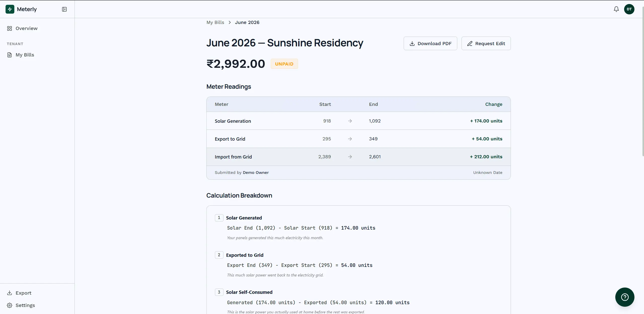Image resolution: width=644 pixels, height=314 pixels.
Task: Click the + 212.00 units change value
Action: tap(486, 157)
